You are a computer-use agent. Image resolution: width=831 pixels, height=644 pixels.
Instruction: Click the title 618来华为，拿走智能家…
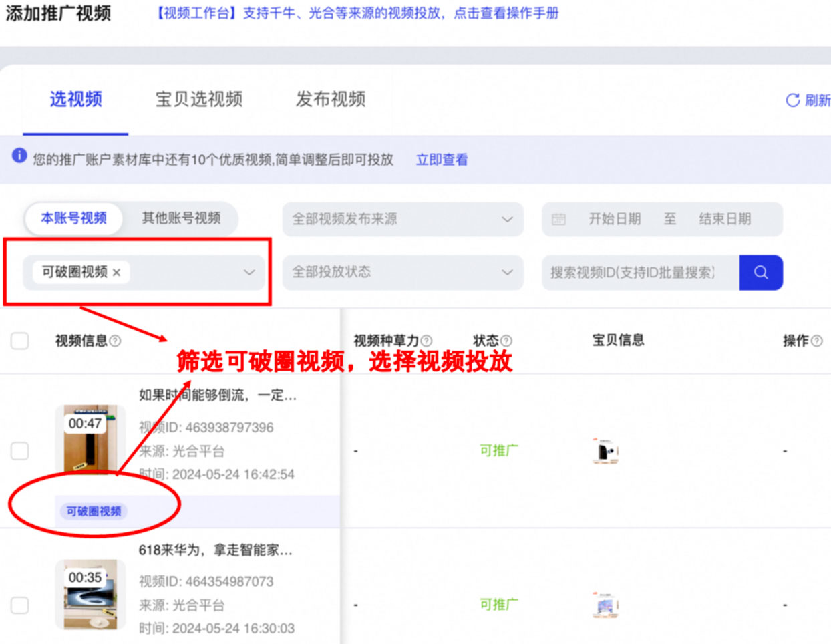(x=216, y=550)
